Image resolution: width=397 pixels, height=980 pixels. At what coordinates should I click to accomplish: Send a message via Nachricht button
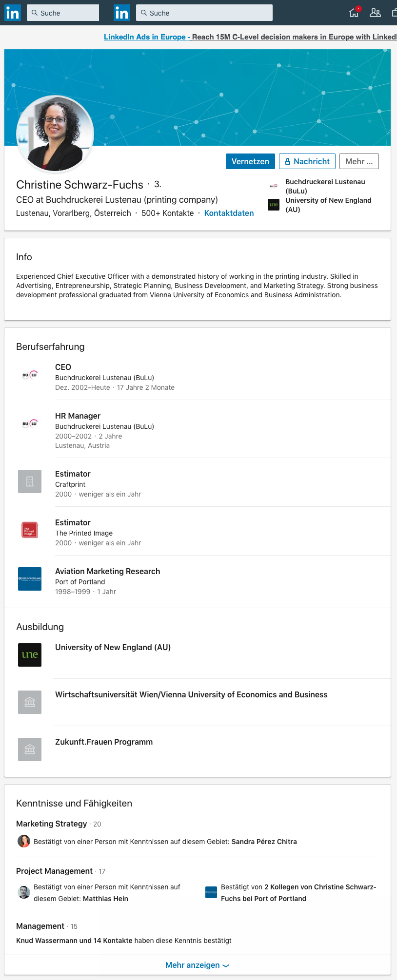click(307, 161)
